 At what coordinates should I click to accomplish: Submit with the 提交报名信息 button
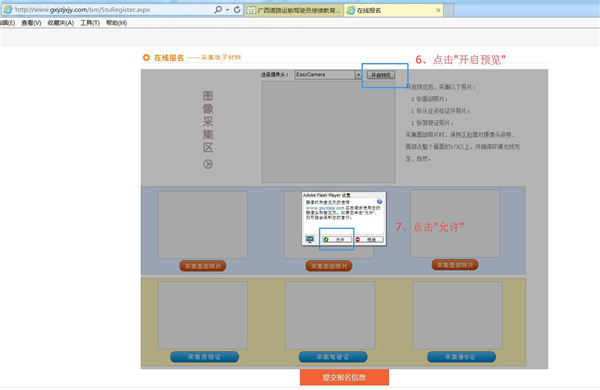tap(344, 377)
